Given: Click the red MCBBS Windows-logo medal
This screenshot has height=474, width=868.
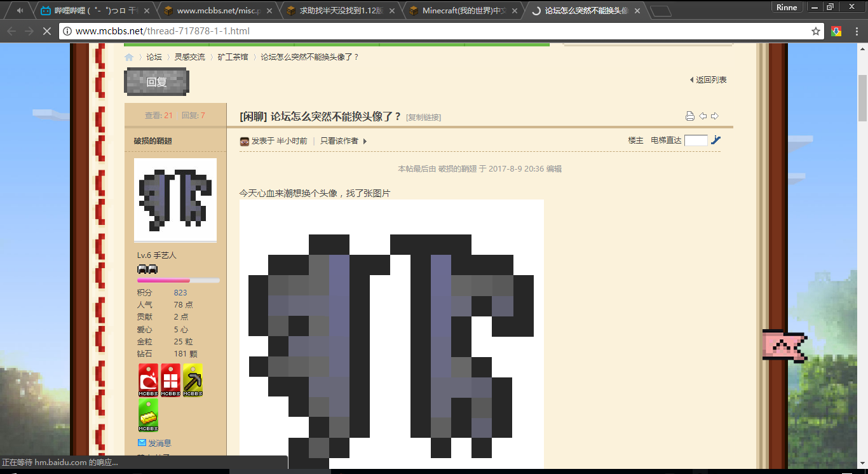Looking at the screenshot, I should pyautogui.click(x=170, y=380).
